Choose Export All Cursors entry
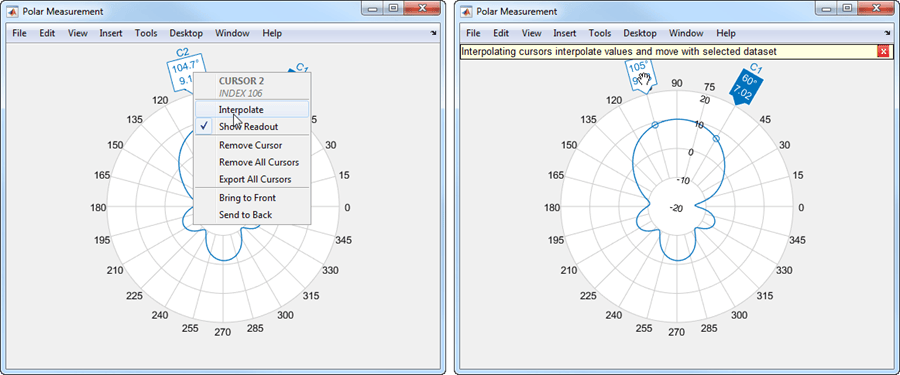The height and width of the screenshot is (375, 900). (x=252, y=179)
